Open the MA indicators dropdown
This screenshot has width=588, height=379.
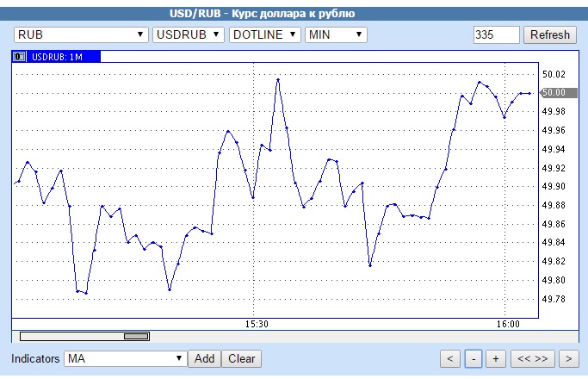click(x=125, y=358)
